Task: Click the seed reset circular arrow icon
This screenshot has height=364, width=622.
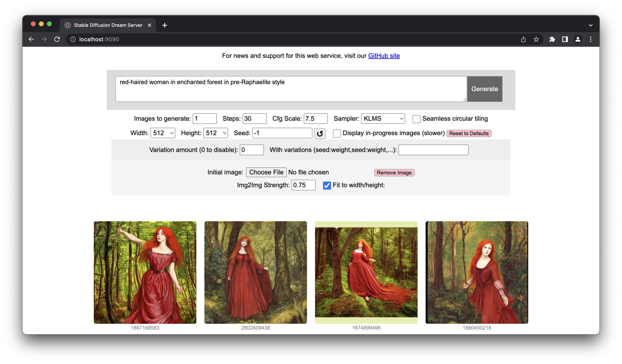Action: [320, 134]
